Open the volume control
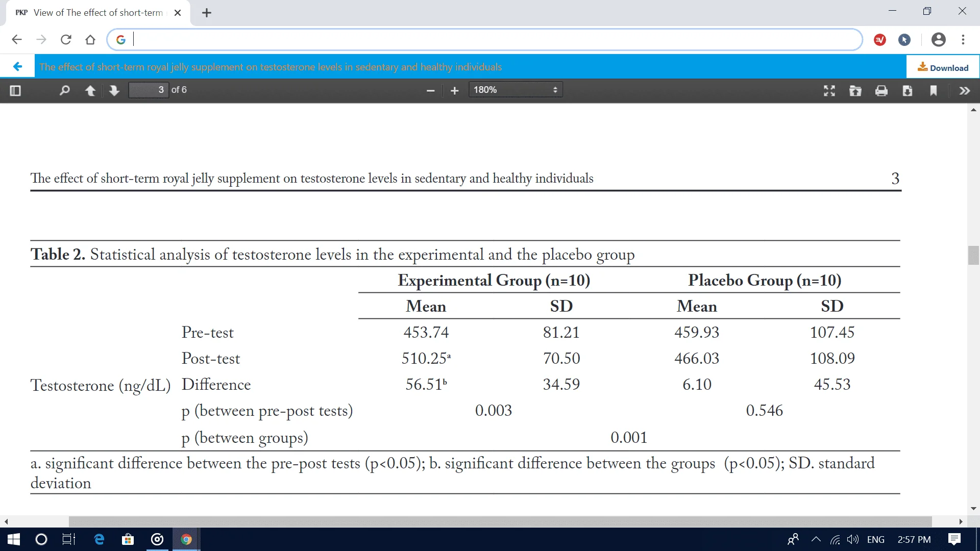Viewport: 980px width, 551px height. click(852, 539)
